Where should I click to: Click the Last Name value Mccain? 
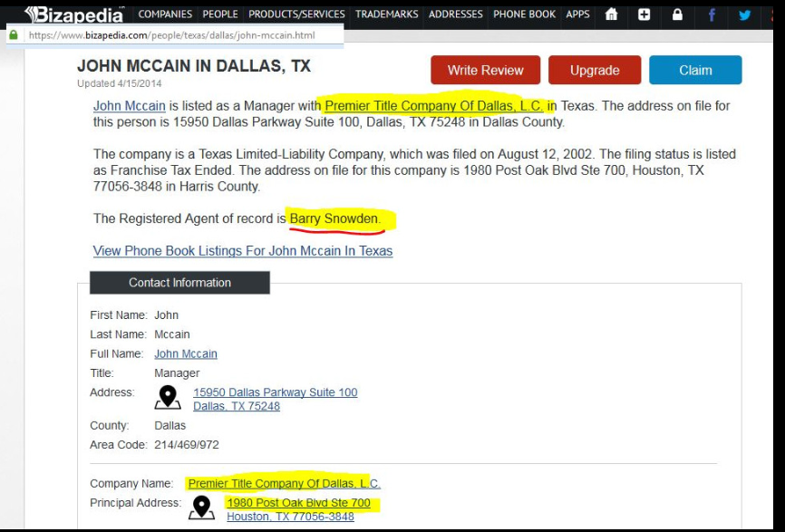171,334
